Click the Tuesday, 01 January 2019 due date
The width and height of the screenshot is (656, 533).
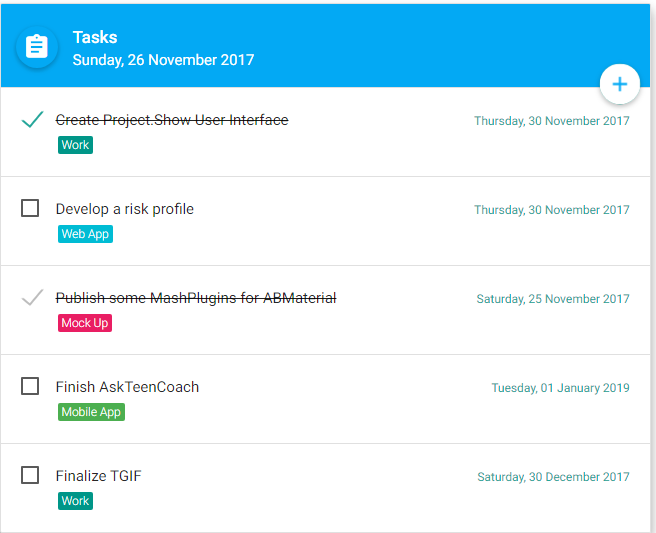pyautogui.click(x=560, y=388)
